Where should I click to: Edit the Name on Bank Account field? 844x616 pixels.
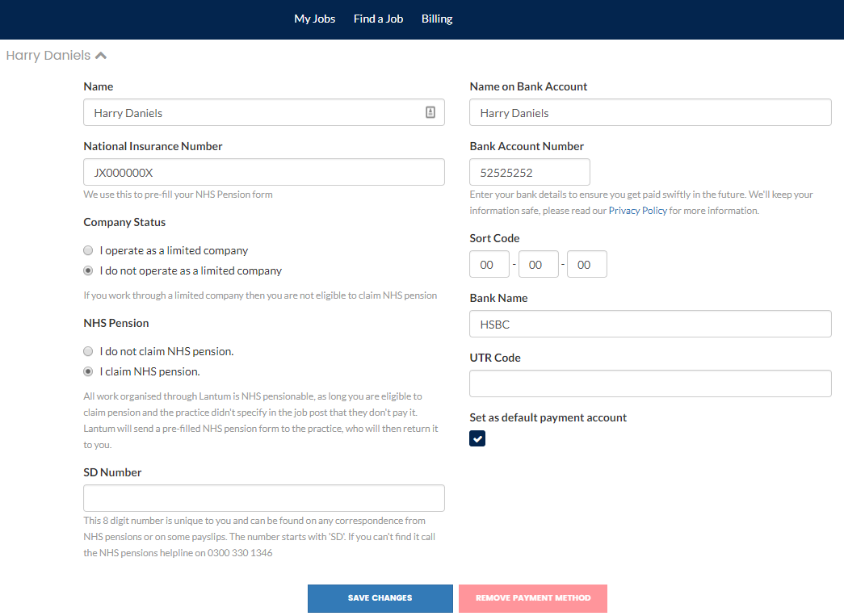pyautogui.click(x=650, y=112)
